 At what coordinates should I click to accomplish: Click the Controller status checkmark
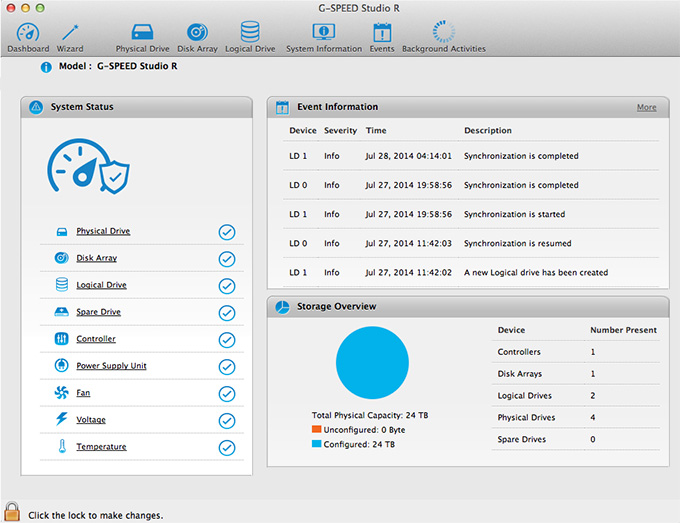(227, 340)
